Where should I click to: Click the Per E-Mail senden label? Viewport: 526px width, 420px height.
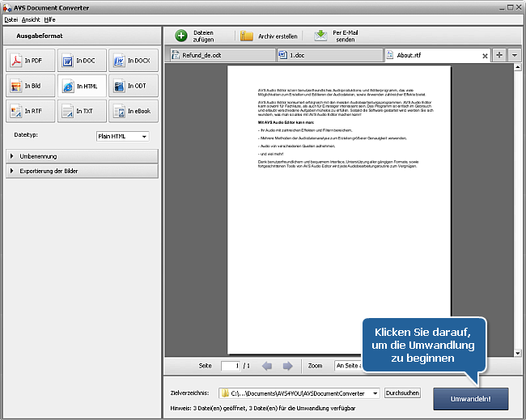click(x=346, y=36)
